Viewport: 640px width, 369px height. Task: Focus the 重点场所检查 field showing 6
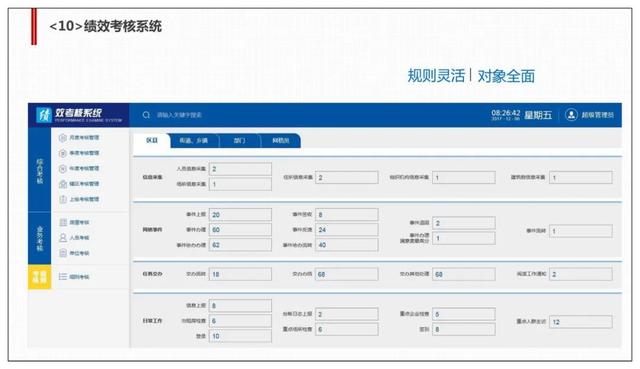coord(347,329)
